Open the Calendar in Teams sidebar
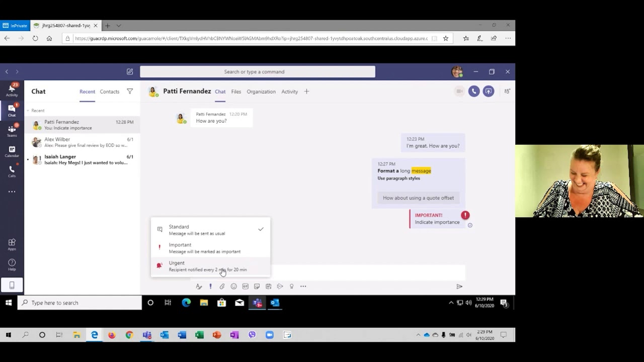This screenshot has height=362, width=644. [12, 151]
